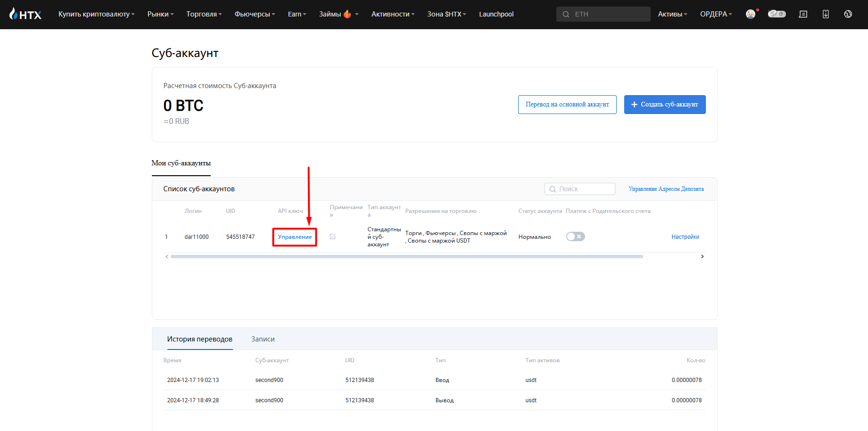Click right arrow of the table horizontal scrollbar

(x=702, y=256)
